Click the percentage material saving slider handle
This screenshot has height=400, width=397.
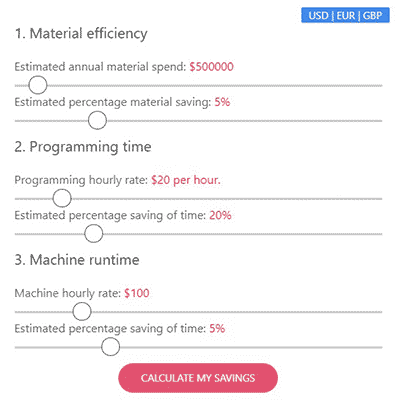coord(97,120)
